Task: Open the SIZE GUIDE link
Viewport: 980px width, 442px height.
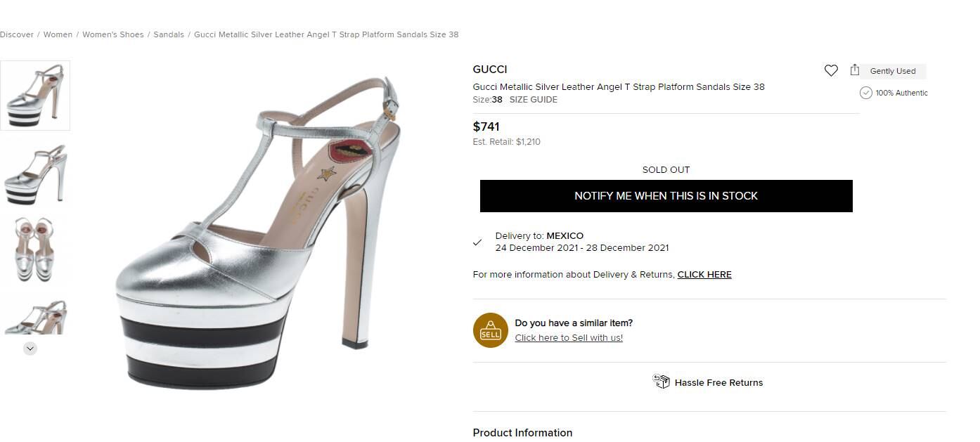Action: pyautogui.click(x=533, y=100)
